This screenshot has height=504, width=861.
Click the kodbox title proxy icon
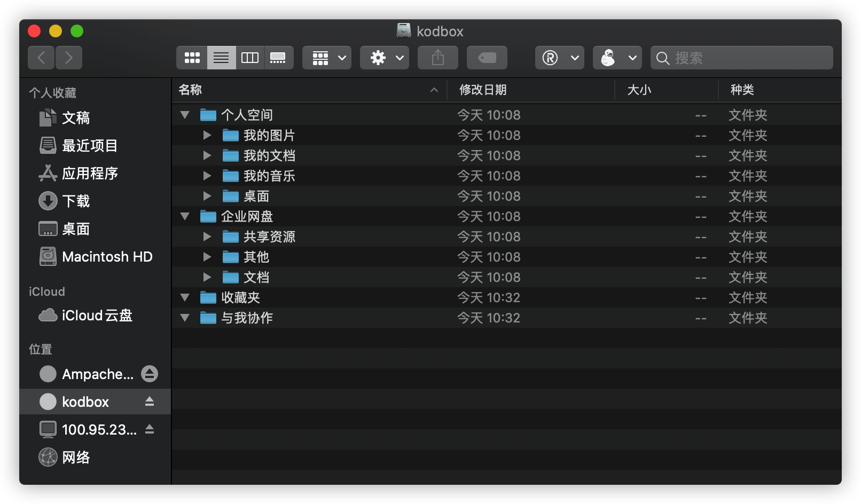click(404, 30)
